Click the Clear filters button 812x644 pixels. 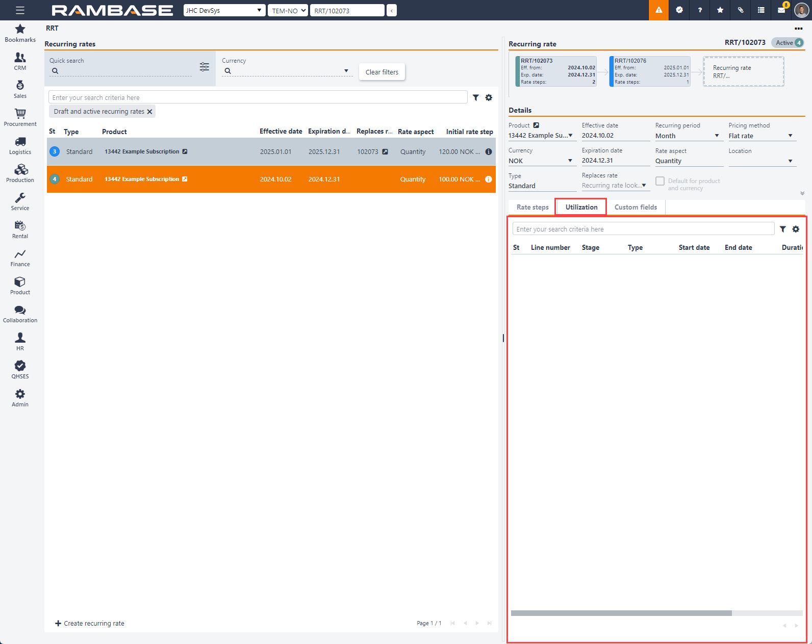[x=382, y=72]
